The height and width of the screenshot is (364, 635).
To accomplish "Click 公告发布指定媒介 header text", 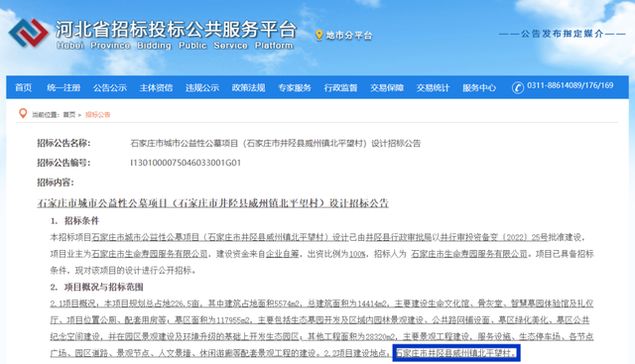I will click(563, 34).
